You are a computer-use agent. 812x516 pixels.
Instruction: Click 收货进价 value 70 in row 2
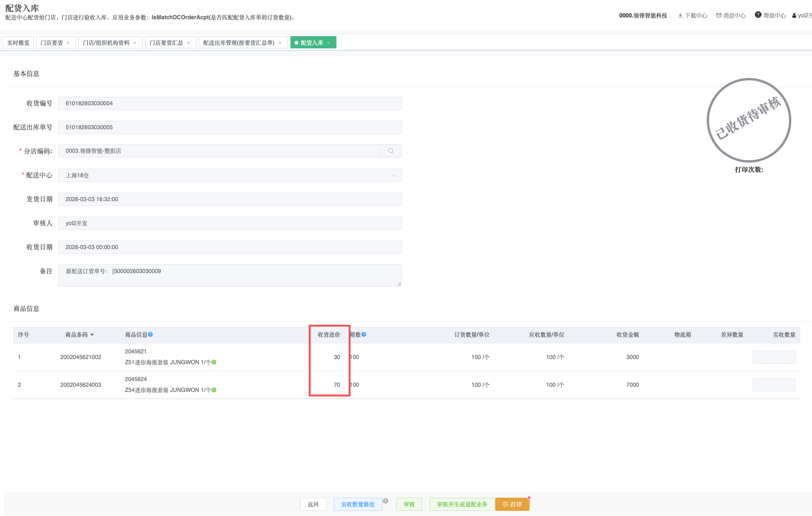point(337,385)
